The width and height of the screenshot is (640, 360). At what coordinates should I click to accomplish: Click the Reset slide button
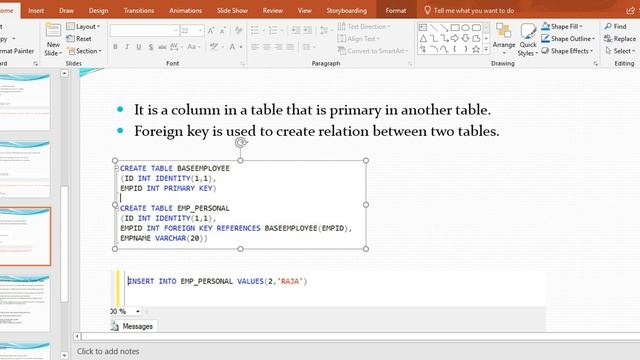pos(79,39)
